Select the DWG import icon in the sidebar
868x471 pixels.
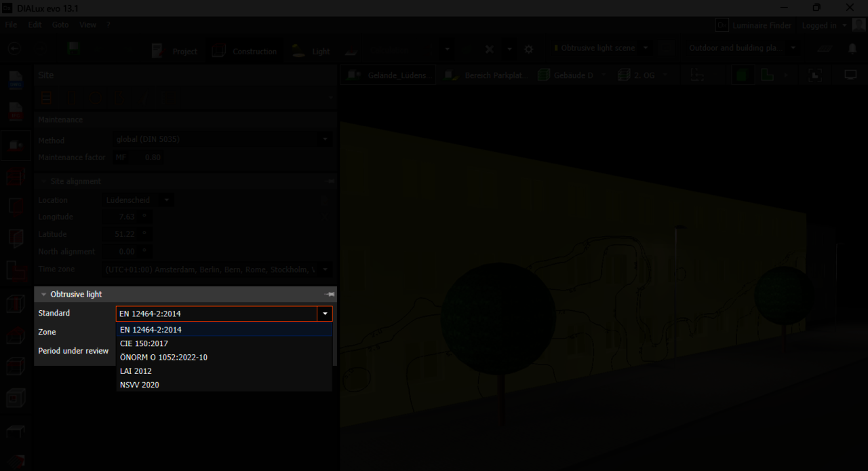(16, 80)
